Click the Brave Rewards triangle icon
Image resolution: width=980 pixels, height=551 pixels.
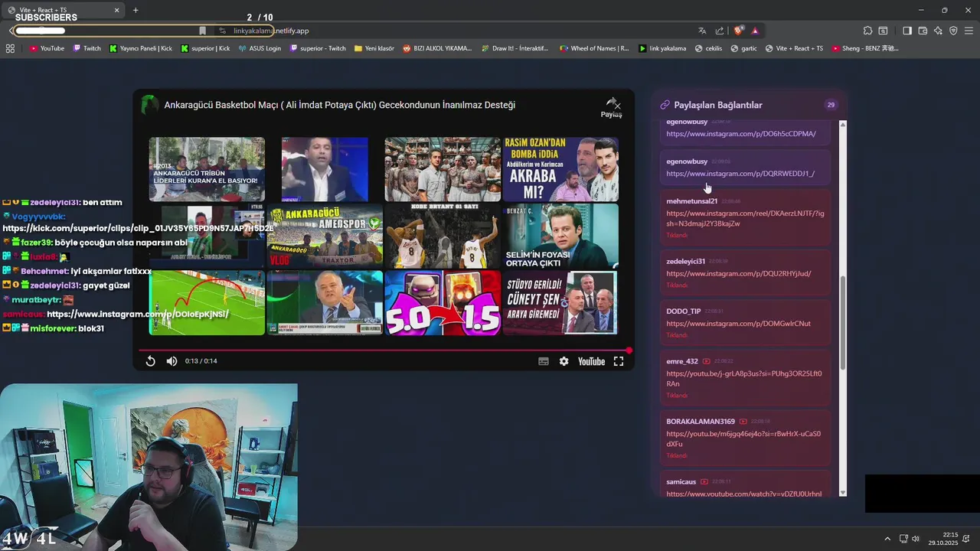755,31
